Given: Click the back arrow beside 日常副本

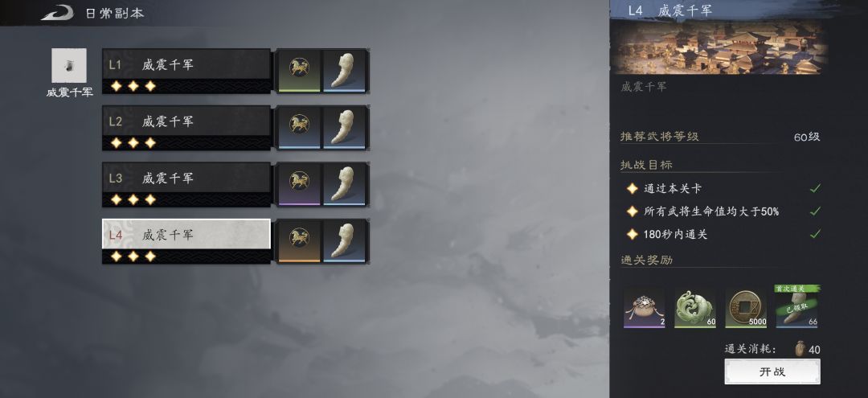Looking at the screenshot, I should (57, 13).
